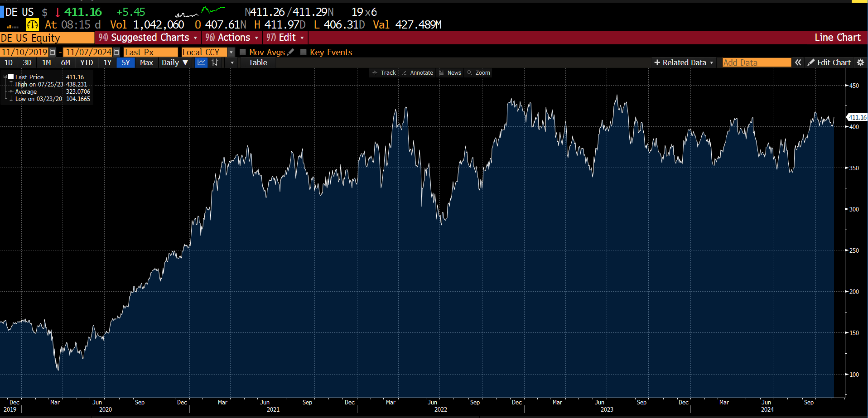
Task: Enable the Mov Avgs checkbox
Action: (x=243, y=52)
